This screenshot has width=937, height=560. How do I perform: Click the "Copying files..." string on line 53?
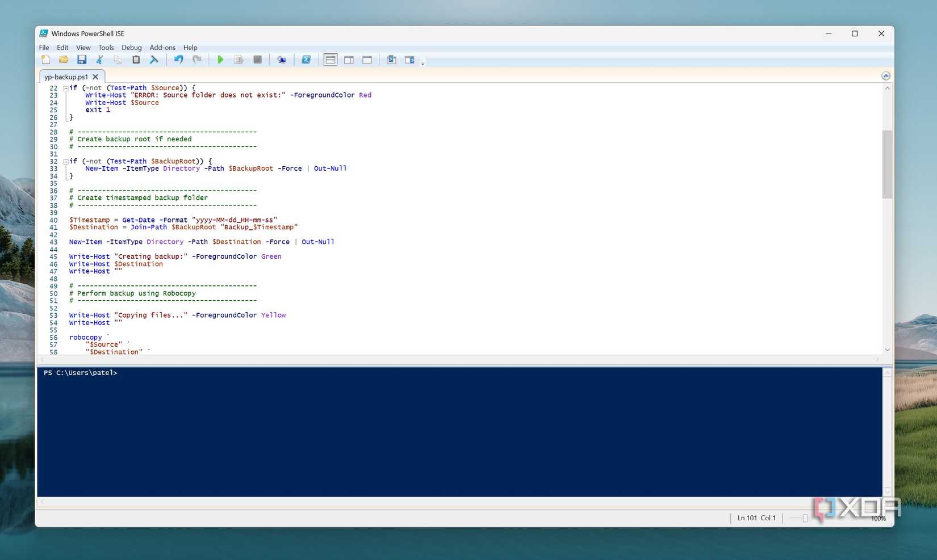(150, 315)
